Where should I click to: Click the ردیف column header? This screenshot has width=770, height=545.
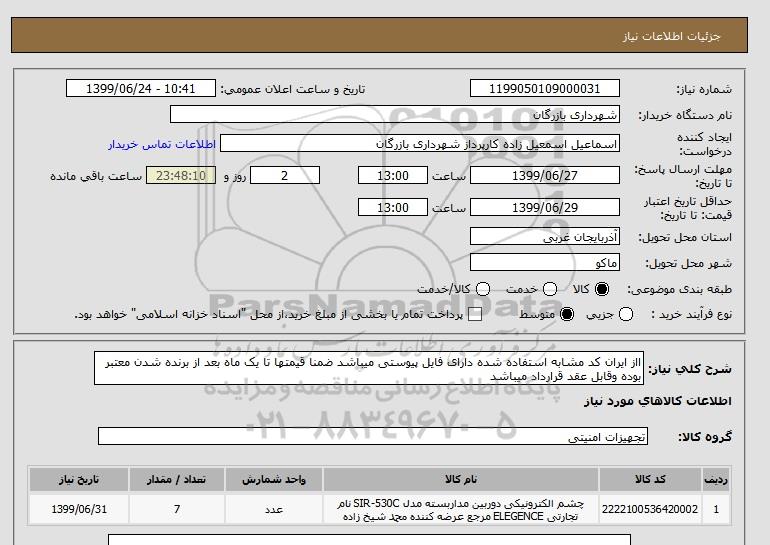tap(716, 479)
